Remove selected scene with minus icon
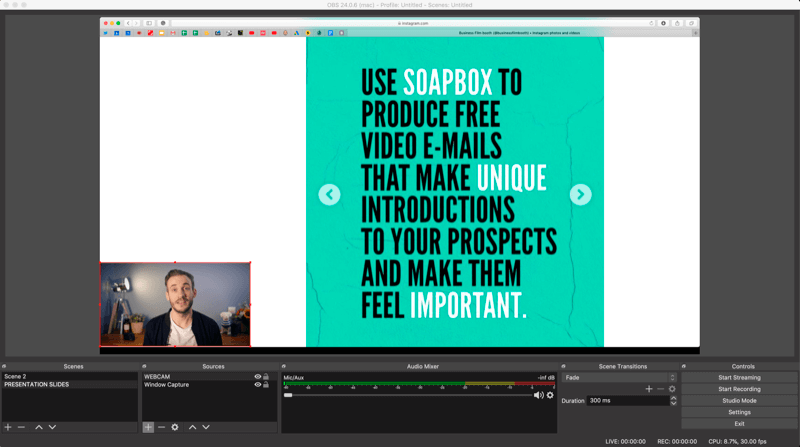Screen dimensions: 800x447 click(21, 427)
